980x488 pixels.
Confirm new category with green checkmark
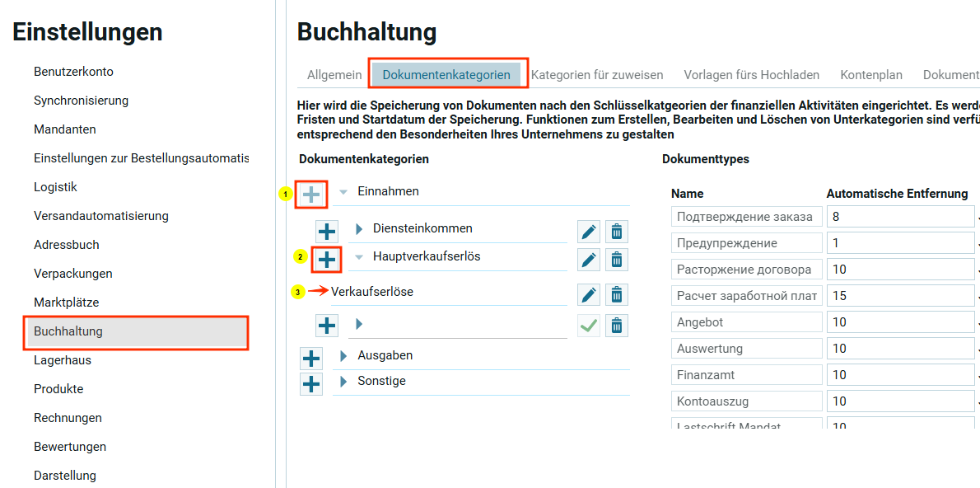pos(588,326)
